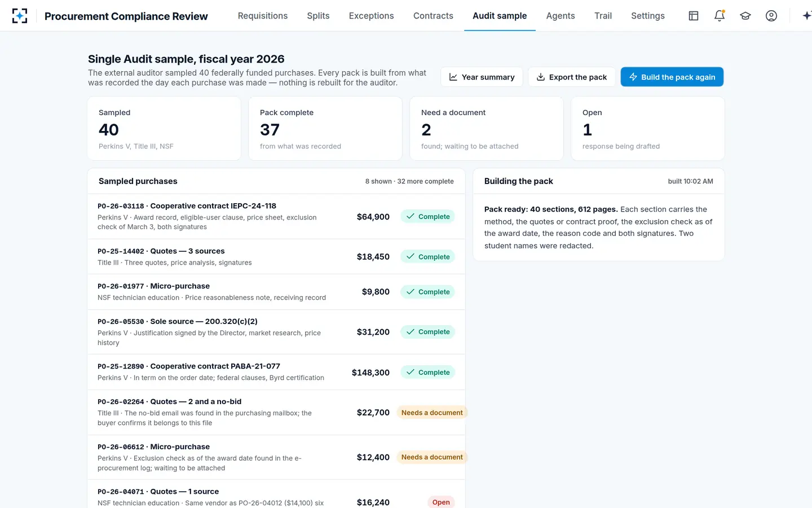The image size is (812, 508).
Task: Open the user account icon
Action: coord(771,16)
